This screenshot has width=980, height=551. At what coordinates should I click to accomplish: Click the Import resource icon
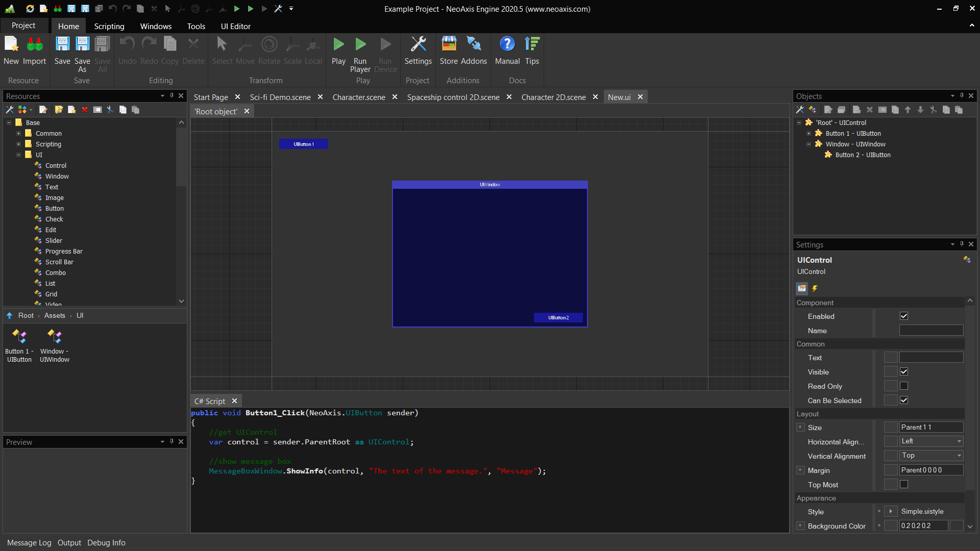35,45
